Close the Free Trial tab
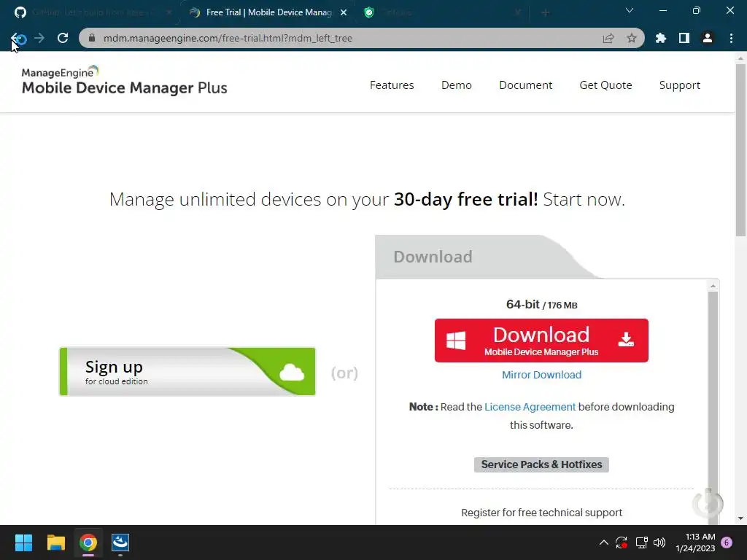 [344, 12]
